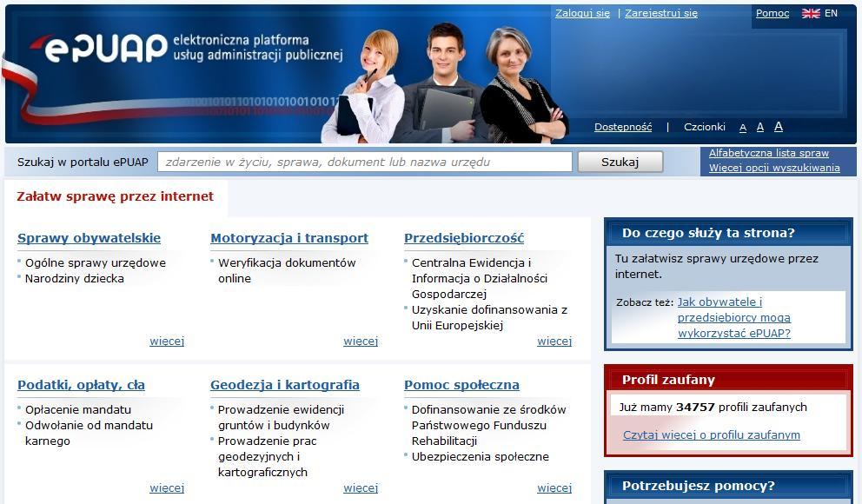Viewport: 862px width, 504px height.
Task: Click więcej under Przedsiębiorczość
Action: point(554,341)
